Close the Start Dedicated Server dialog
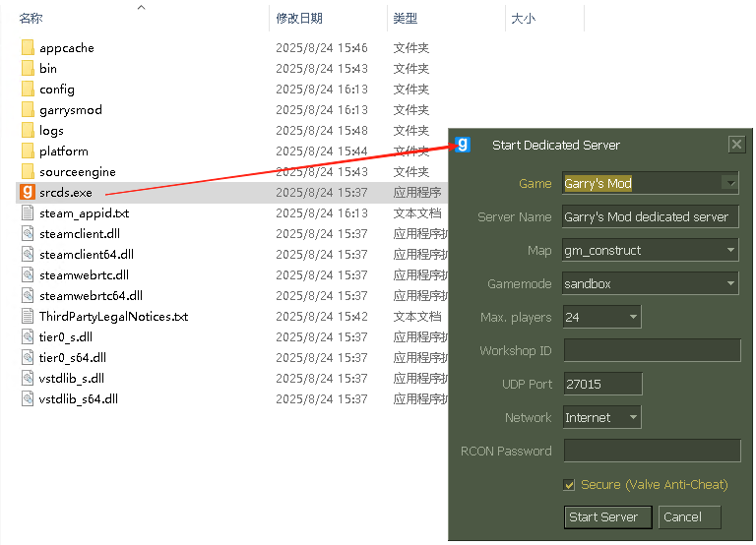The width and height of the screenshot is (756, 545). [x=736, y=144]
